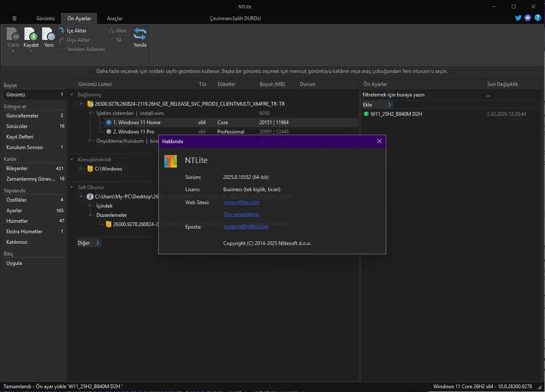Open the dropdown arrow under Yükle
545x392 pixels.
point(13,51)
